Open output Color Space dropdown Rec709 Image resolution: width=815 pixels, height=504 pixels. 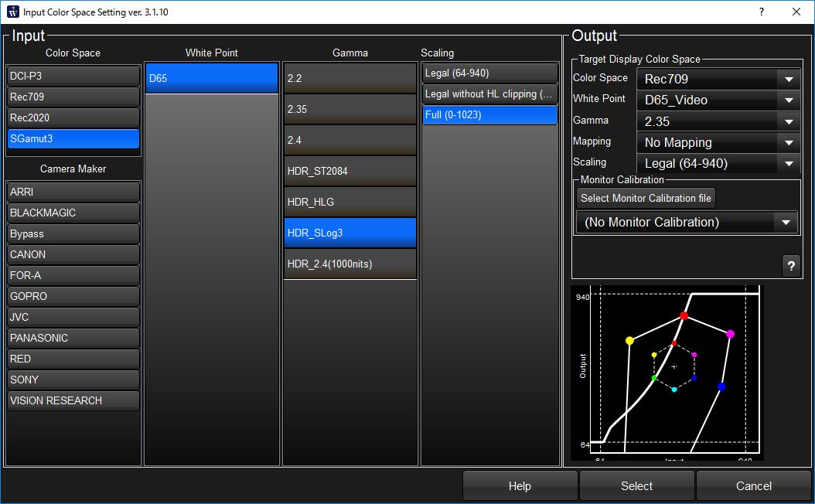point(718,79)
